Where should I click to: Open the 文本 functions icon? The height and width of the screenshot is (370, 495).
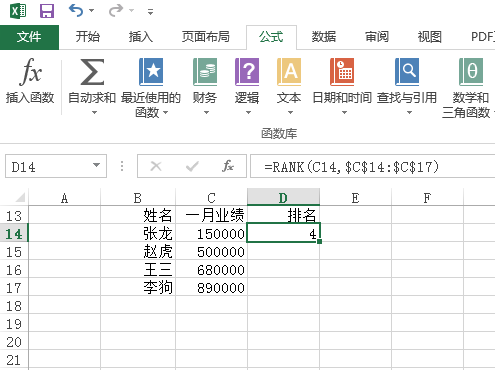pos(289,72)
